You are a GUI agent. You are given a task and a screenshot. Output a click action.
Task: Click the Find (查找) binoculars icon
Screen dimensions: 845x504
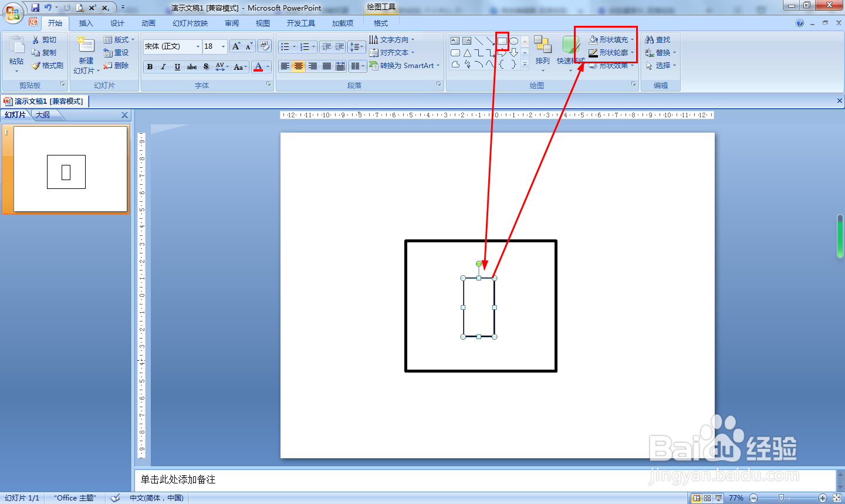(x=650, y=40)
